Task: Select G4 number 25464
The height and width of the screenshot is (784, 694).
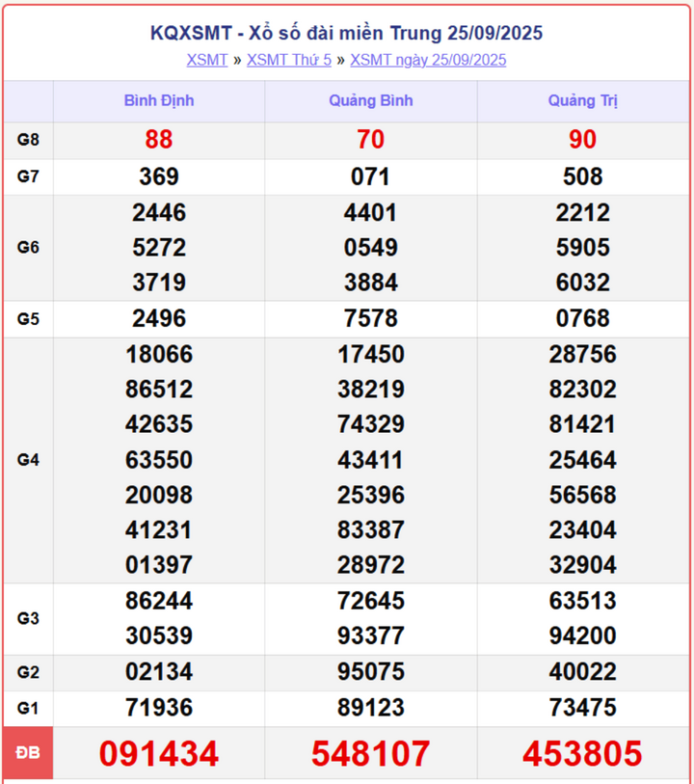Action: click(x=582, y=460)
